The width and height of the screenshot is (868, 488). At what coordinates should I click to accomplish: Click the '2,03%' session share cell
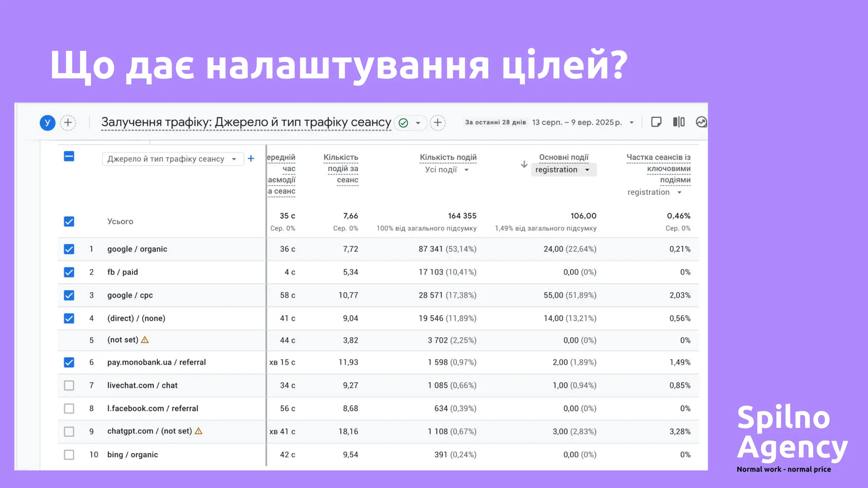pos(680,295)
